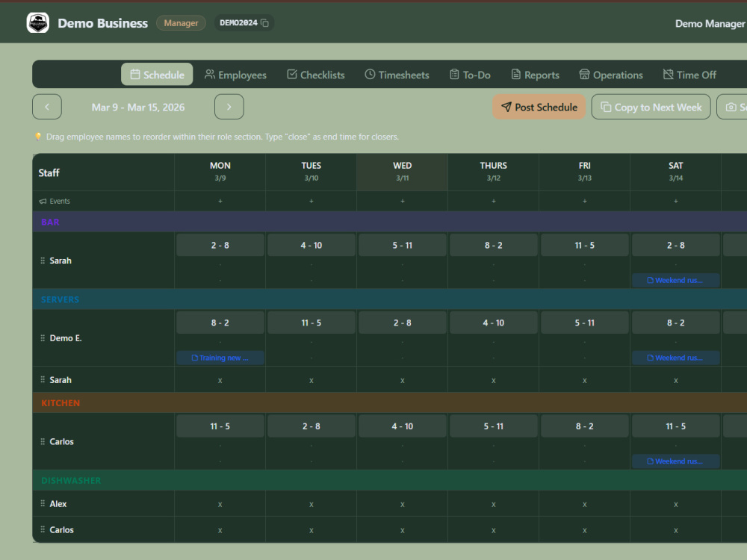
Task: Grab drag handle for Dishwasher Carlos
Action: pyautogui.click(x=43, y=529)
